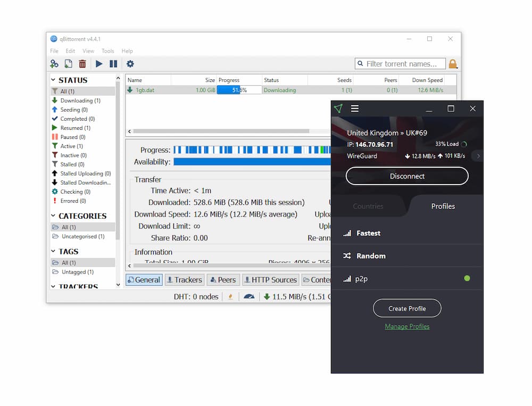Click the orange lock UI icon

(453, 64)
